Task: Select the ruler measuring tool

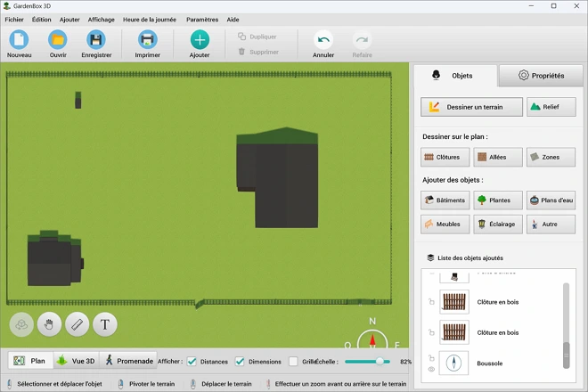Action: point(78,324)
